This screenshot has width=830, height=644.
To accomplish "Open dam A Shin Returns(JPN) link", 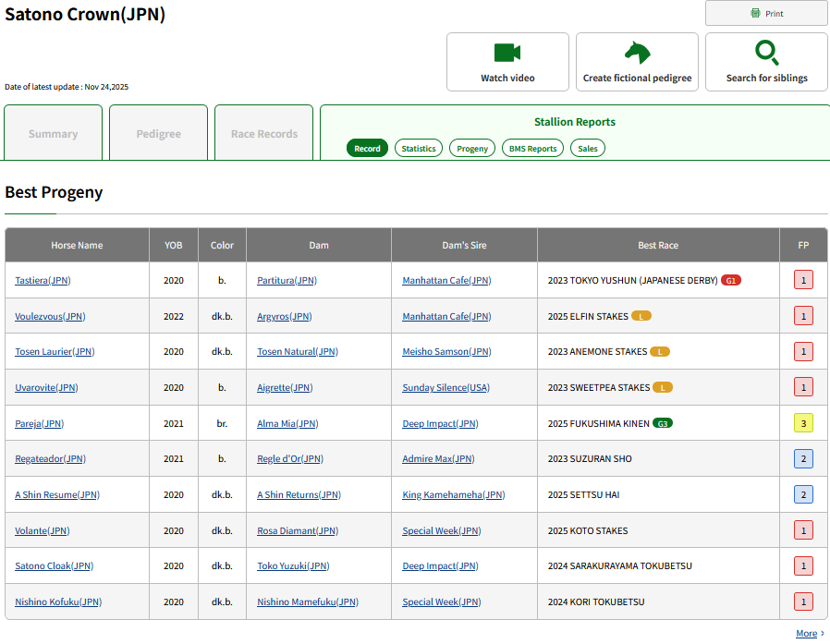I will point(299,494).
